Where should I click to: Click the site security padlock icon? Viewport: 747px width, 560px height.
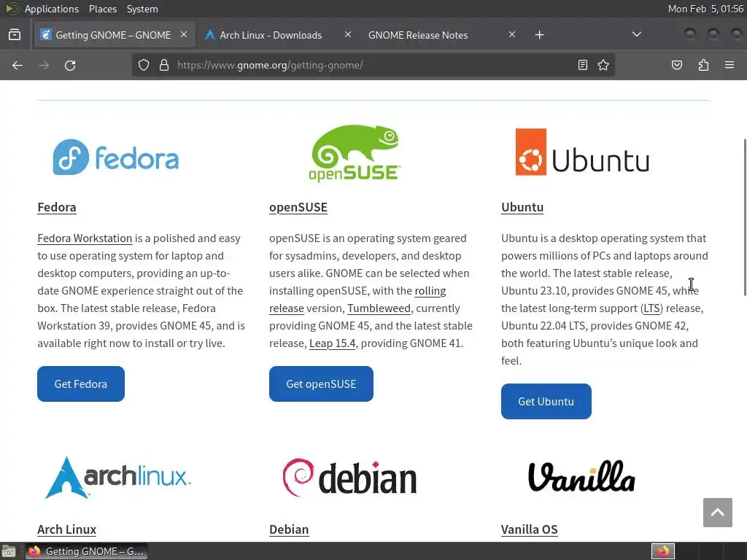point(164,65)
